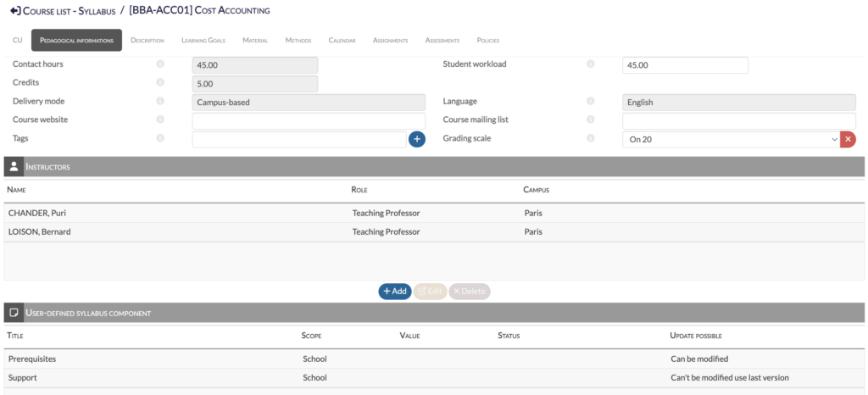Click the info icon next to Grading scale
This screenshot has height=395, width=868.
[x=591, y=139]
